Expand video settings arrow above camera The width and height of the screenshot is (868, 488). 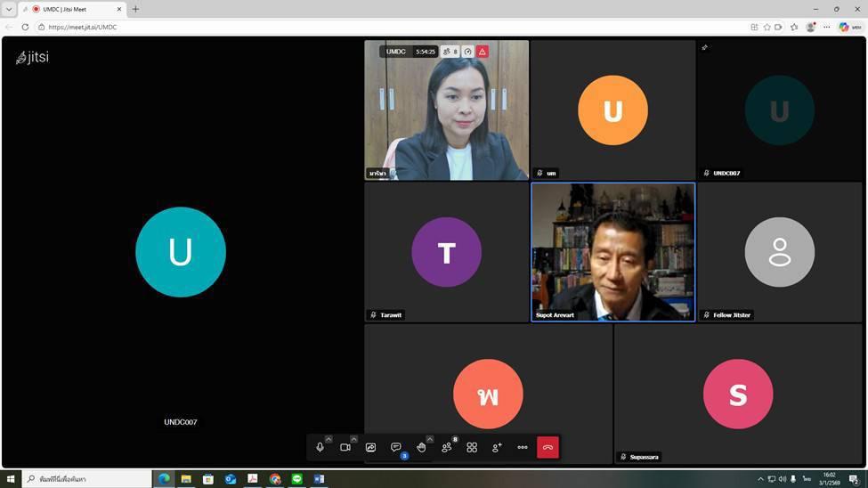353,439
